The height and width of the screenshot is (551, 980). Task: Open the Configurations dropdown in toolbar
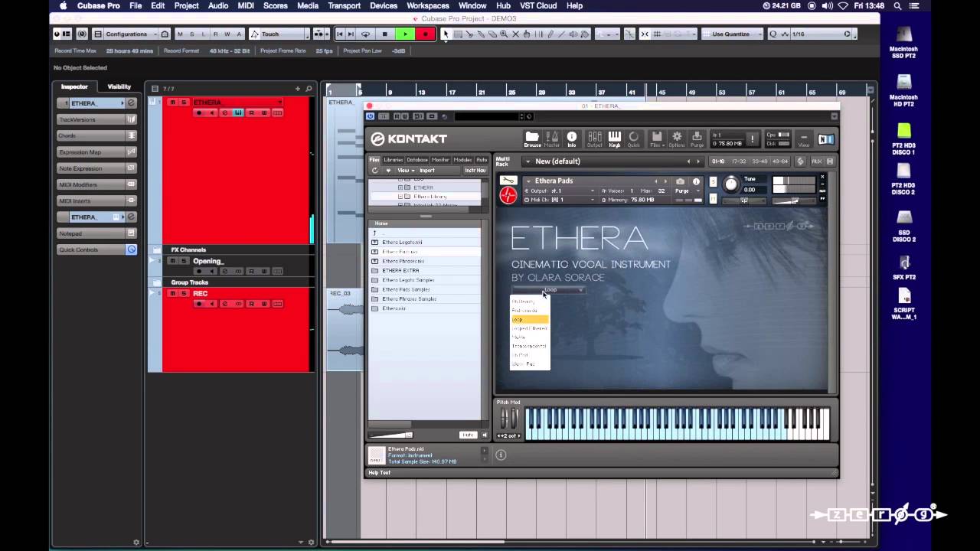[x=131, y=34]
